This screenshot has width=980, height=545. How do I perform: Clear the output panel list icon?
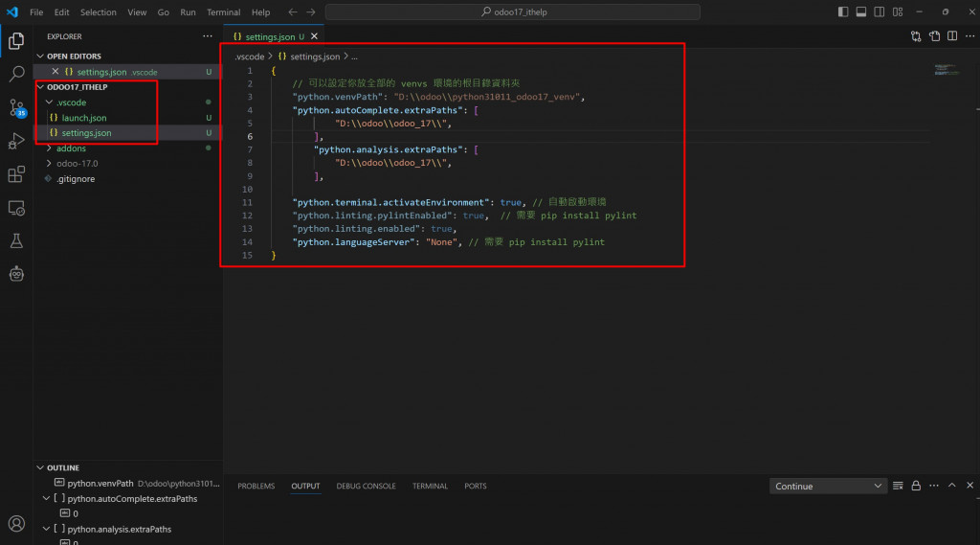tap(898, 486)
